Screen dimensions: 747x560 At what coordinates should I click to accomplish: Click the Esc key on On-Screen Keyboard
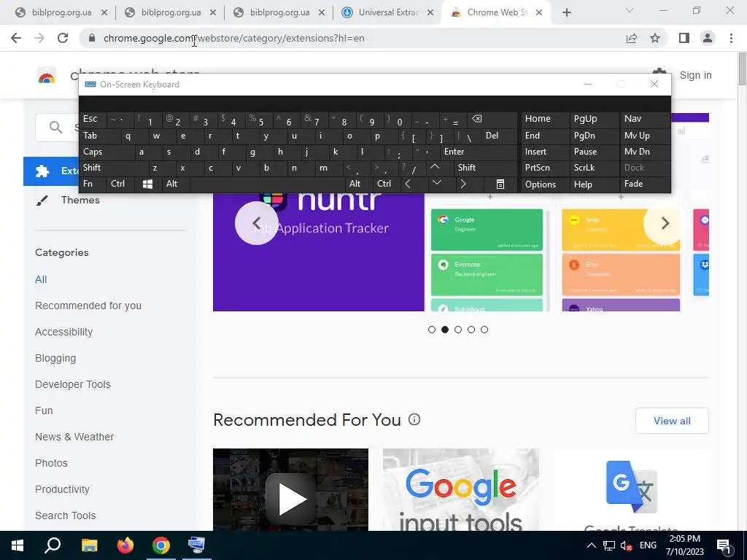pos(93,119)
